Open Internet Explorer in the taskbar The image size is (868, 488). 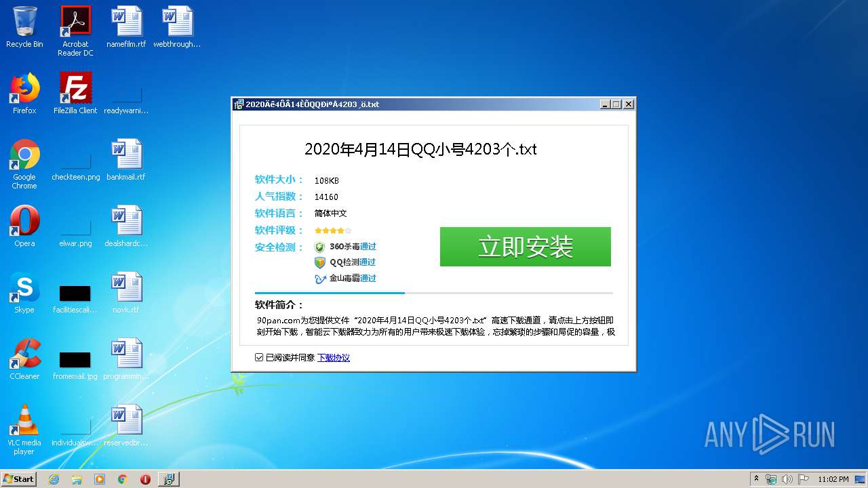click(x=54, y=479)
